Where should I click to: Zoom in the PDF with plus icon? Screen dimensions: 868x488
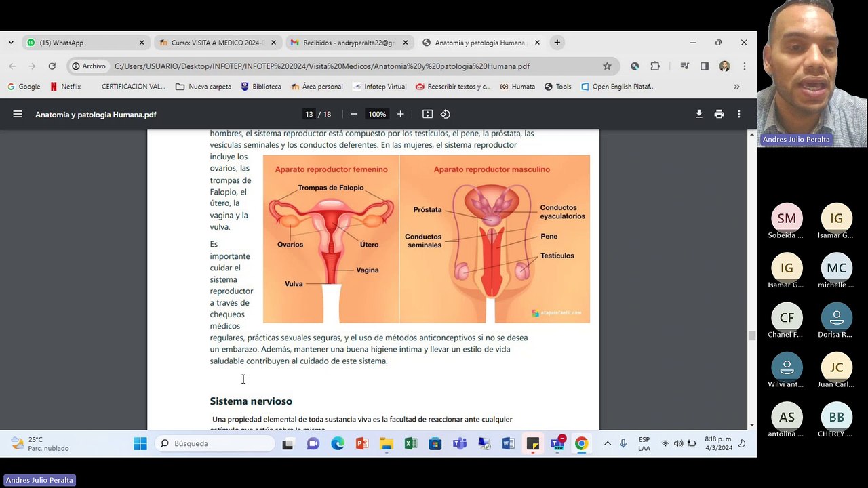400,114
